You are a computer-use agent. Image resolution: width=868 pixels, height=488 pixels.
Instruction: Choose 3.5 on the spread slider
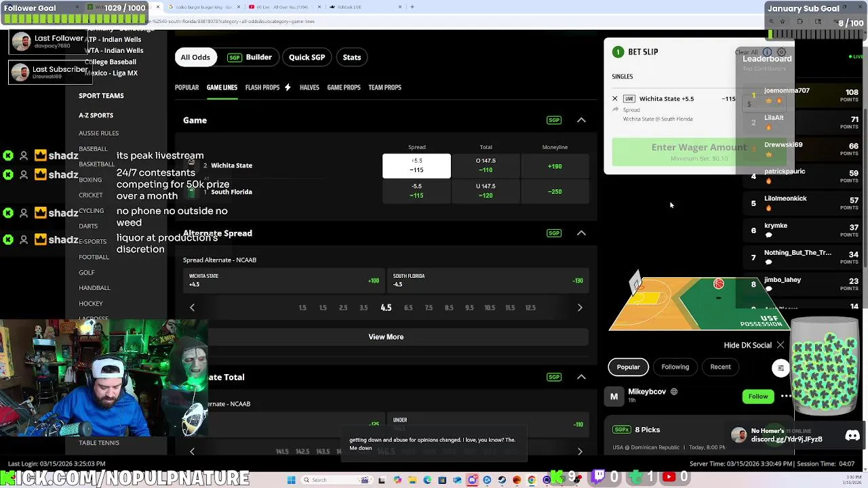click(x=363, y=308)
